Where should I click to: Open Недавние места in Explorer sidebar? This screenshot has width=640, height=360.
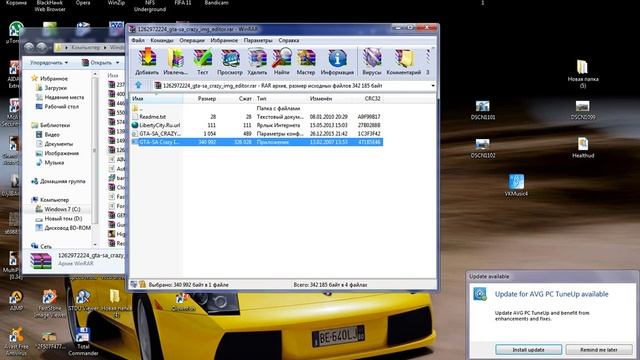coord(60,97)
